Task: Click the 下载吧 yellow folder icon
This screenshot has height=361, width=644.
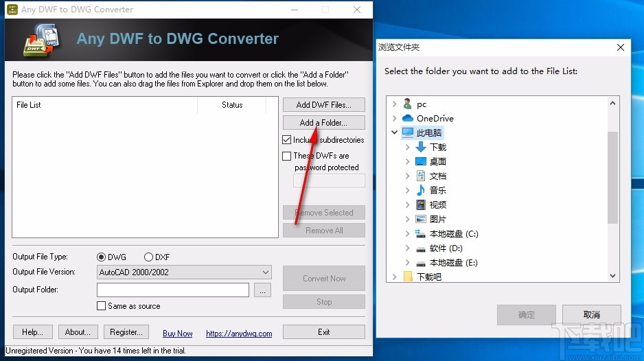Action: (x=408, y=277)
